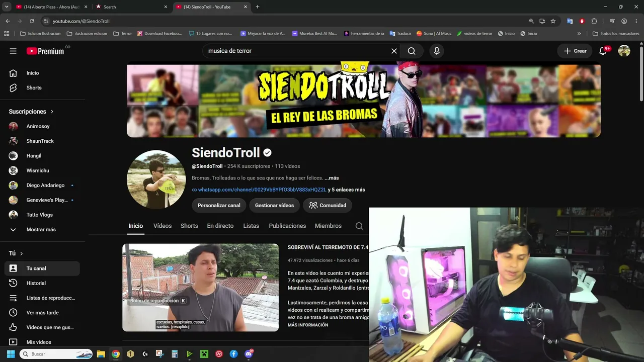Click Crear button
Viewport: 644px width, 362px height.
click(575, 51)
